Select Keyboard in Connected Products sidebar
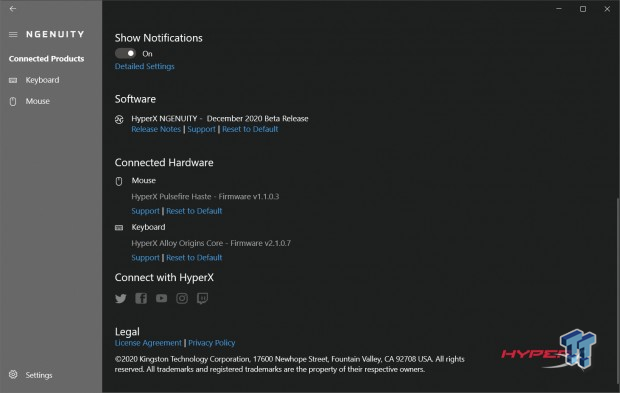Screen dimensions: 620x393 click(42, 80)
